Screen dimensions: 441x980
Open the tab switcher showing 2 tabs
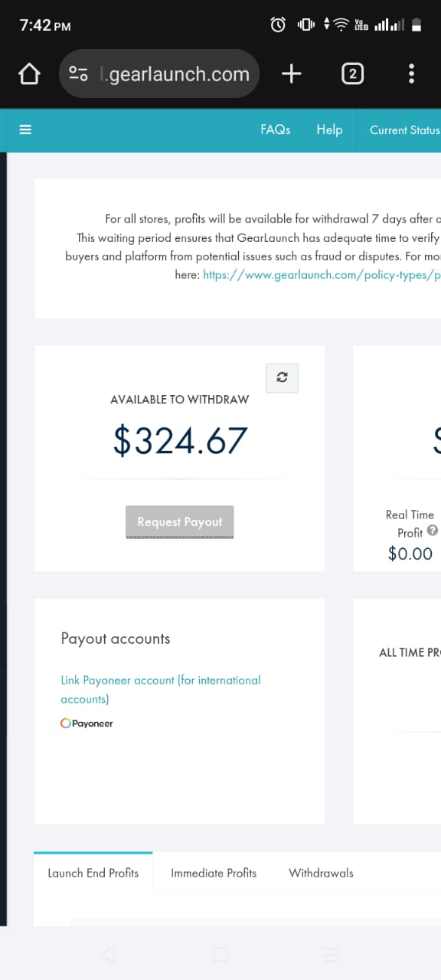352,73
